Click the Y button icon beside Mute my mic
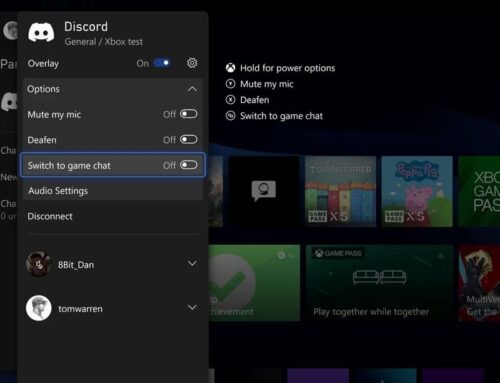The width and height of the screenshot is (500, 383). [x=230, y=84]
